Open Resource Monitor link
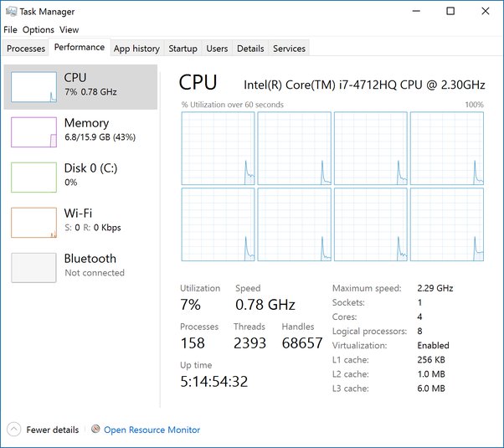Image resolution: width=504 pixels, height=448 pixels. [152, 430]
